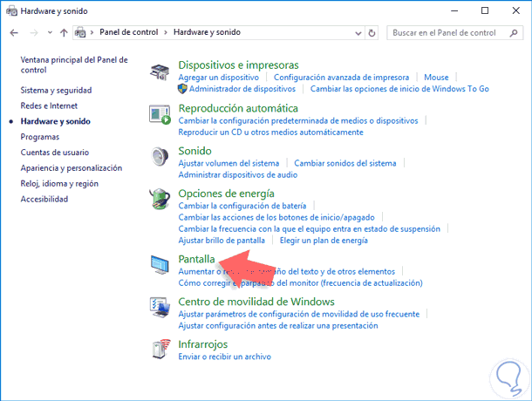Open Opciones de energía heading
532x401 pixels.
click(226, 194)
